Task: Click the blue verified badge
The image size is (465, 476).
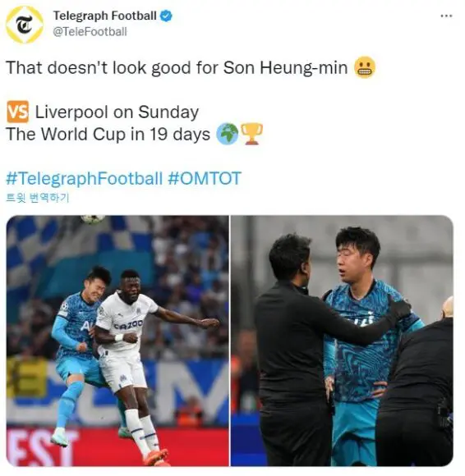Action: [x=166, y=16]
